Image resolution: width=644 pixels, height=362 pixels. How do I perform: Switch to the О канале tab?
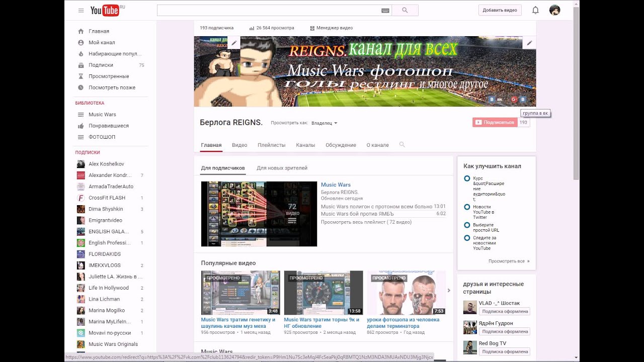tap(377, 145)
